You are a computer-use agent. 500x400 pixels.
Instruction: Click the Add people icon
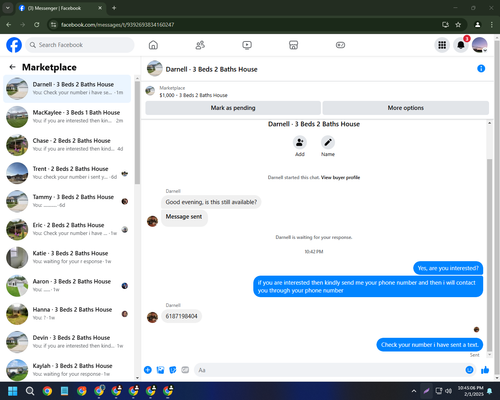[300, 142]
